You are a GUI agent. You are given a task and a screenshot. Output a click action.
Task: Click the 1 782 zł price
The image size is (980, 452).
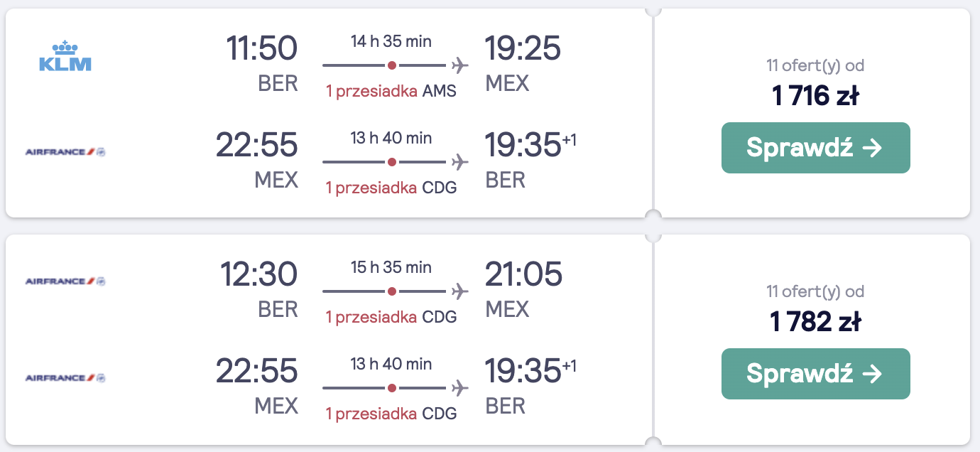click(x=815, y=322)
